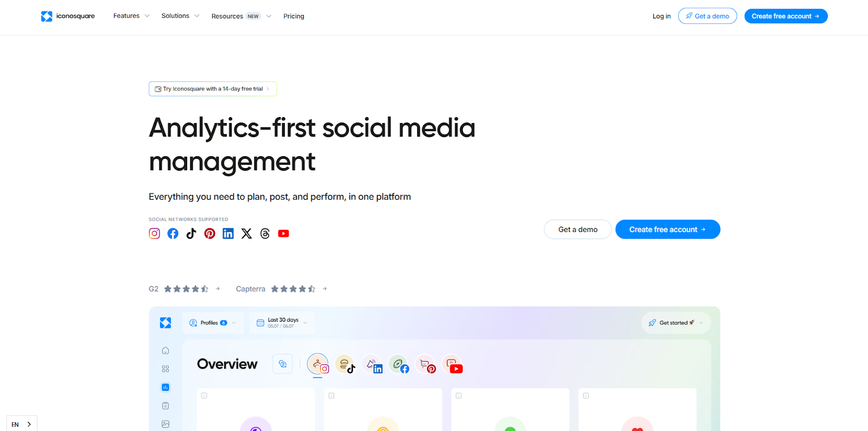Click the Facebook icon under supported networks
The image size is (868, 431).
point(173,234)
